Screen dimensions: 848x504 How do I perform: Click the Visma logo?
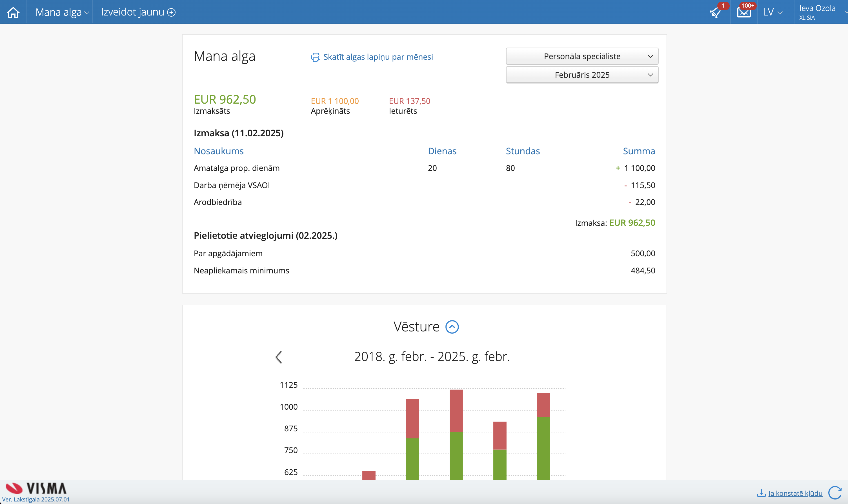36,488
